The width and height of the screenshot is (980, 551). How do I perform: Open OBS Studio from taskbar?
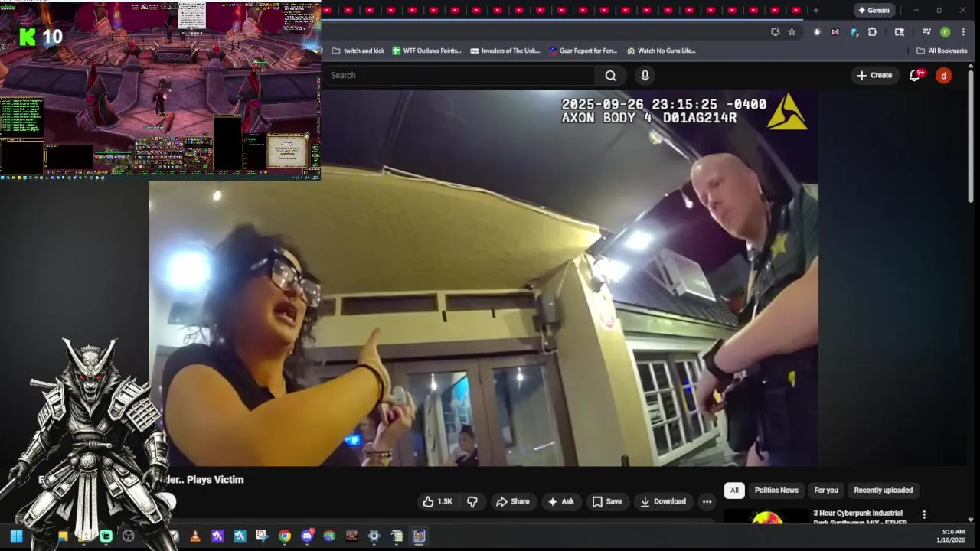click(x=128, y=536)
